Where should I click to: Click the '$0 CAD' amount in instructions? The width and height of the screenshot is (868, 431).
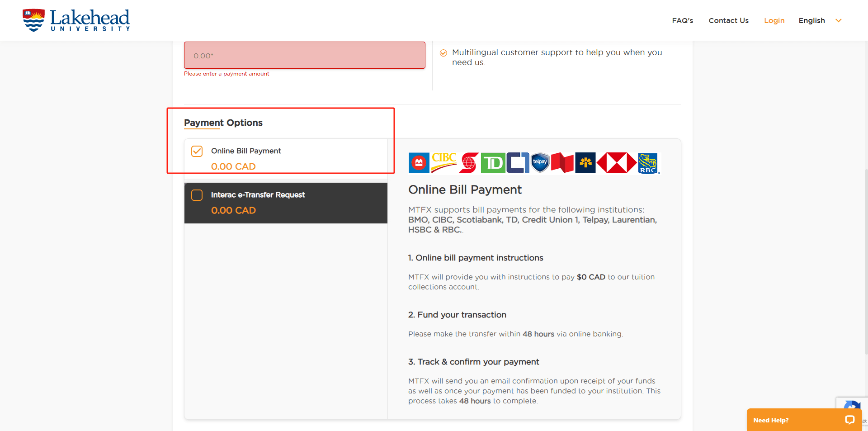pos(591,277)
